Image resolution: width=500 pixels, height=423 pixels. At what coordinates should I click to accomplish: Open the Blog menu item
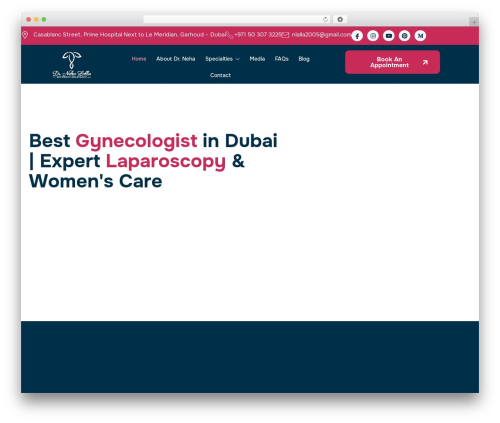[304, 59]
